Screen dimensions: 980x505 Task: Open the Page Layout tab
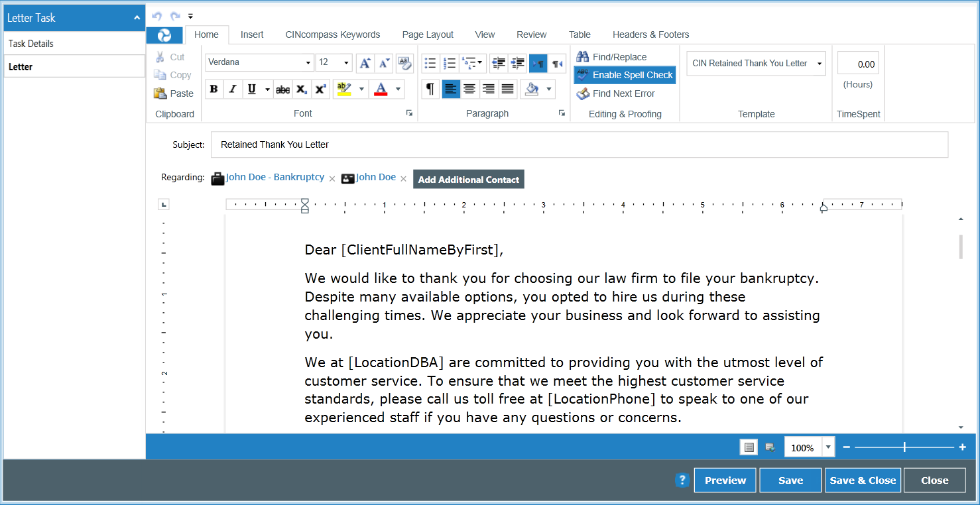click(428, 34)
